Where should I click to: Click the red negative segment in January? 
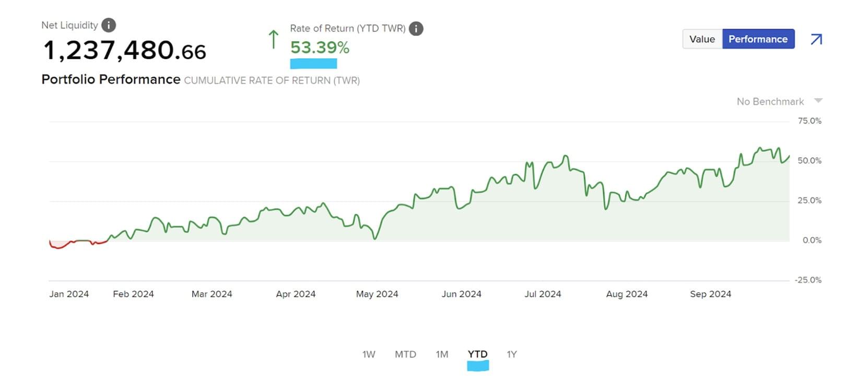(x=58, y=246)
